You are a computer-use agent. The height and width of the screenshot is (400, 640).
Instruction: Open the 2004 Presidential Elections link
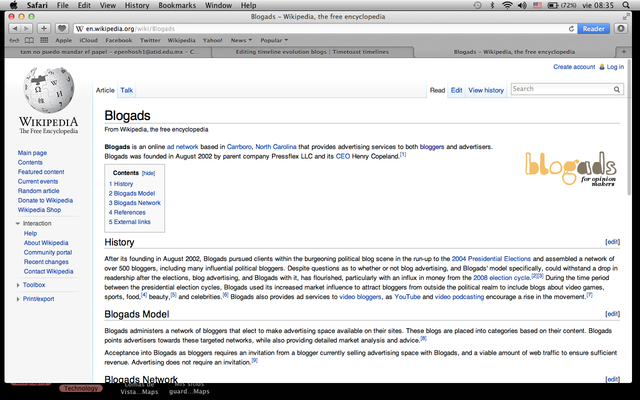click(x=491, y=259)
